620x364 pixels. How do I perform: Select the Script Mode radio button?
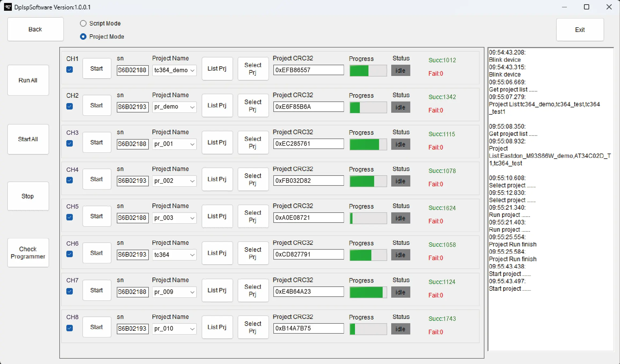click(x=83, y=23)
